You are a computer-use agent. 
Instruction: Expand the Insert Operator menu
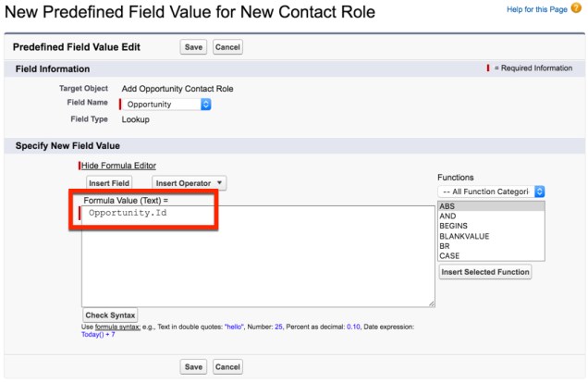pyautogui.click(x=189, y=183)
